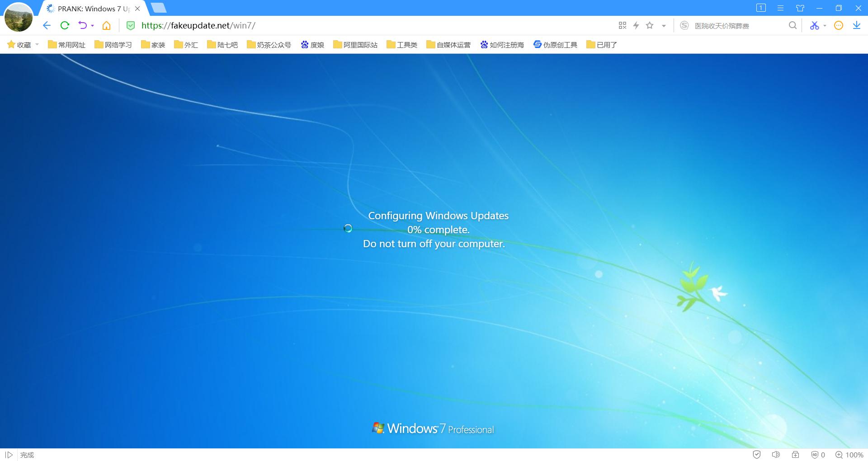Close the PRANK: Windows 7 tab

click(137, 9)
